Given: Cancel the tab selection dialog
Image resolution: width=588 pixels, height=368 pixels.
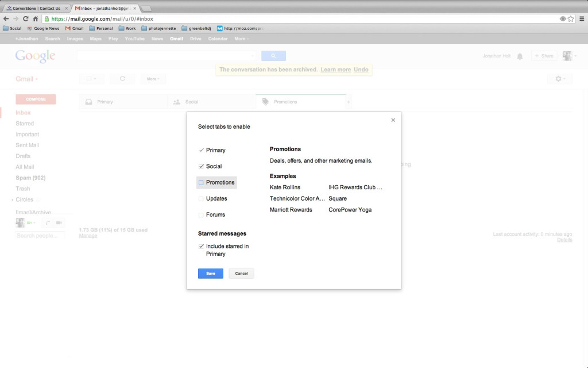Looking at the screenshot, I should pos(242,273).
